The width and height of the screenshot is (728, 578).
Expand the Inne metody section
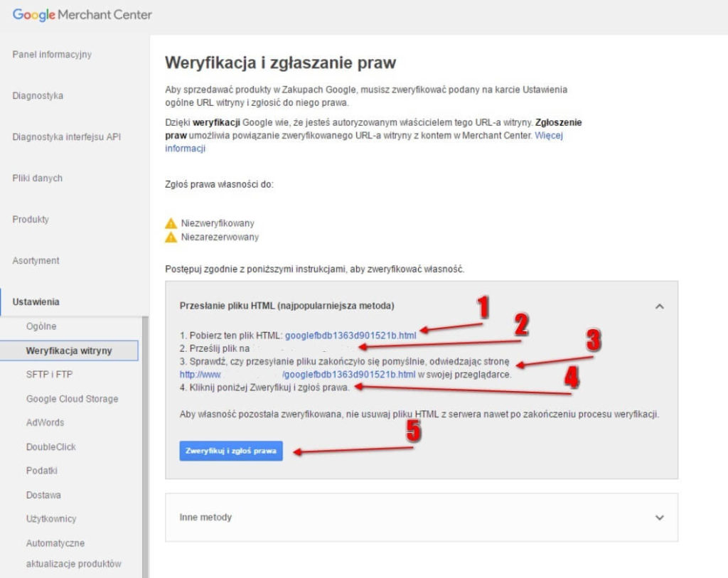pos(659,518)
